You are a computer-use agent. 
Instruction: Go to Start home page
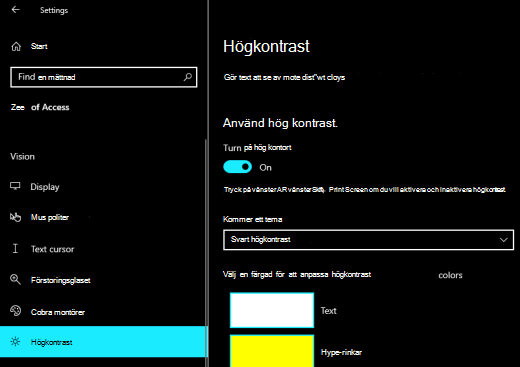(x=39, y=46)
